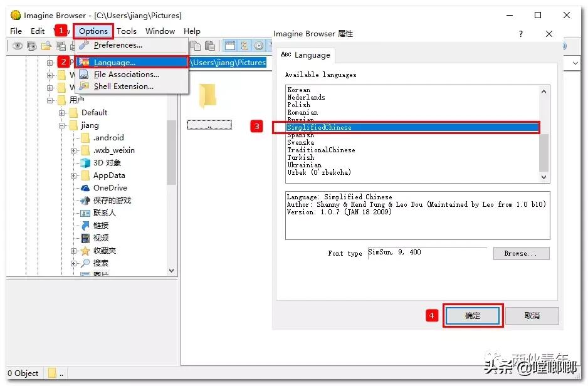Click the Font type input field
588x386 pixels.
427,253
